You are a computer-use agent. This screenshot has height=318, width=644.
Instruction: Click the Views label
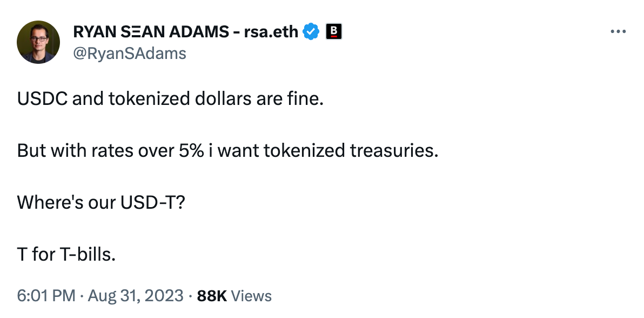click(251, 296)
